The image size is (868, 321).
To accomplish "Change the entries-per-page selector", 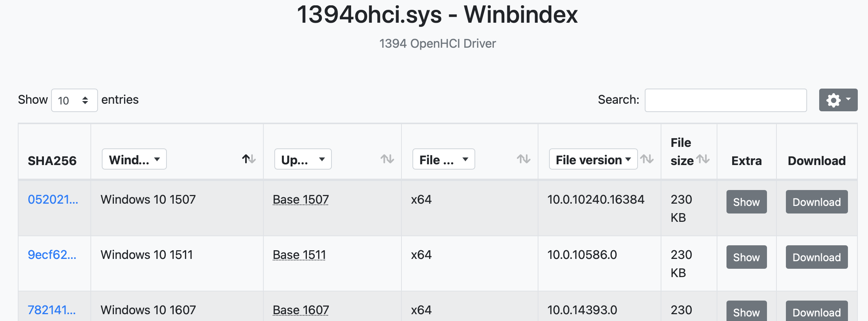I will click(75, 100).
